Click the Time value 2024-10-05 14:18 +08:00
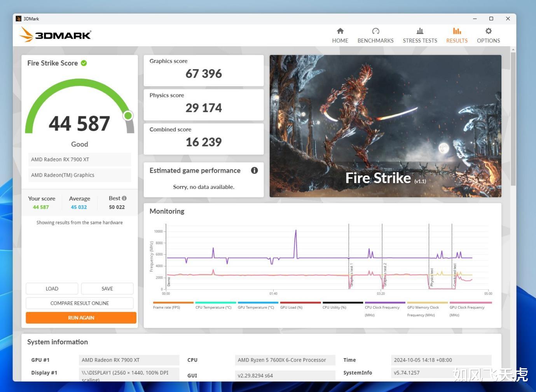Image resolution: width=536 pixels, height=392 pixels. coord(441,360)
